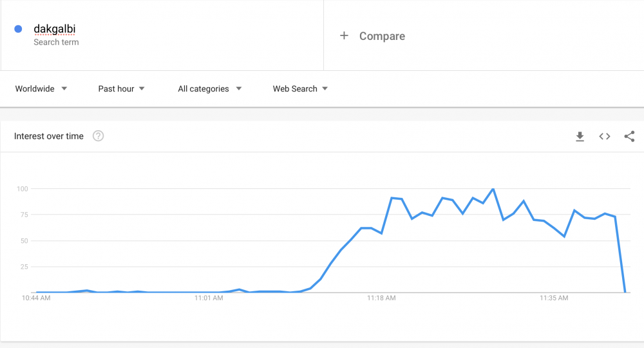
Task: Download the Interest over time data
Action: tap(580, 137)
